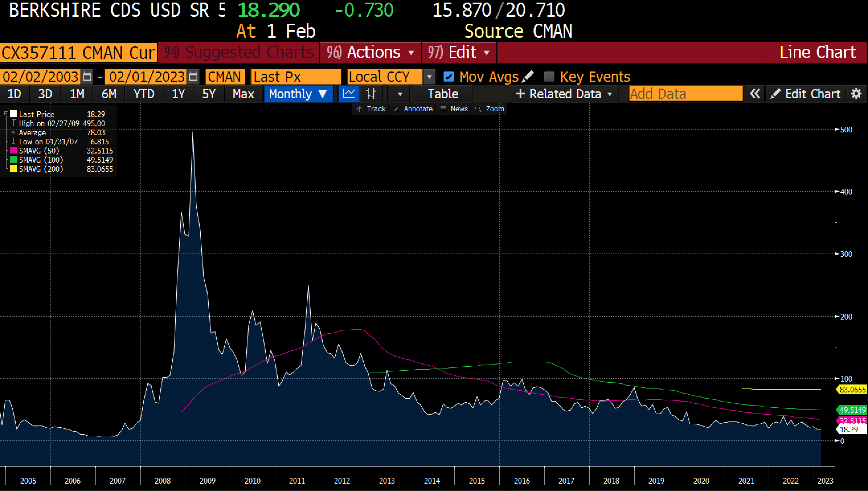Open the chart type dropdown arrow
Viewport: 868px width, 491px height.
coord(400,94)
